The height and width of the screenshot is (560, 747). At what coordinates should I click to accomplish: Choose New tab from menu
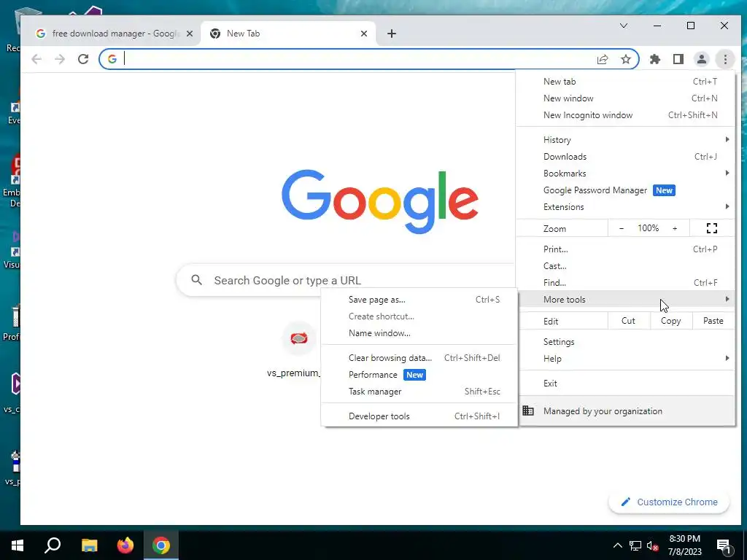[625, 82]
